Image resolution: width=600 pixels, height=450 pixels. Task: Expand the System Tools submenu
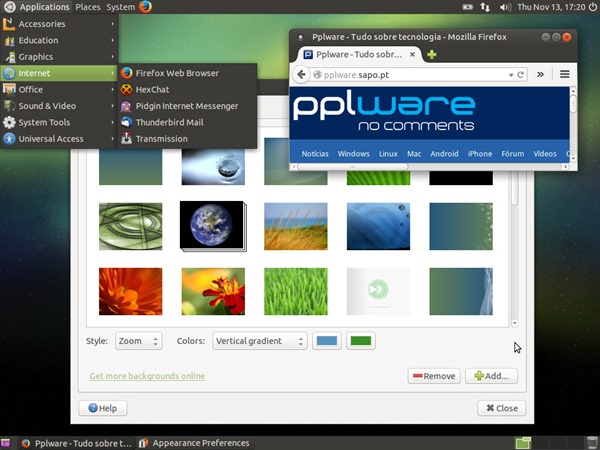click(59, 122)
